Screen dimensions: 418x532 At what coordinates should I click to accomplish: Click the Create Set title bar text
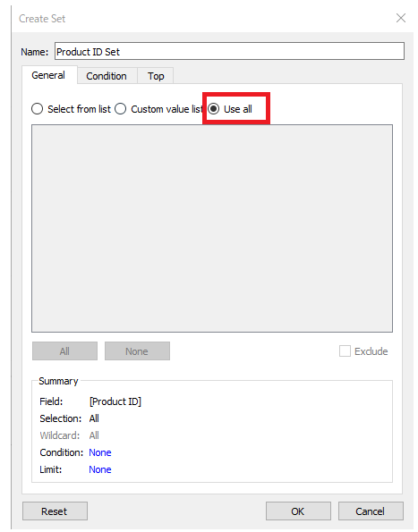[x=42, y=18]
